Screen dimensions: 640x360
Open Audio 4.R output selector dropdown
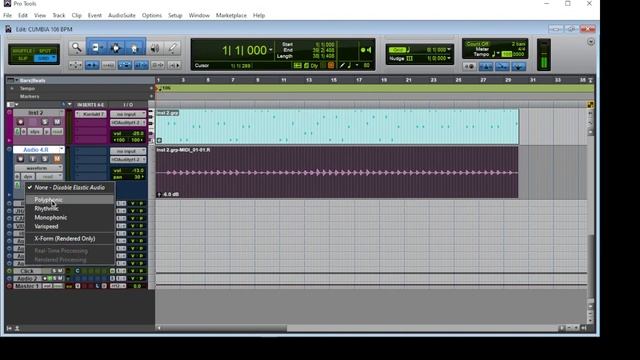click(x=128, y=160)
